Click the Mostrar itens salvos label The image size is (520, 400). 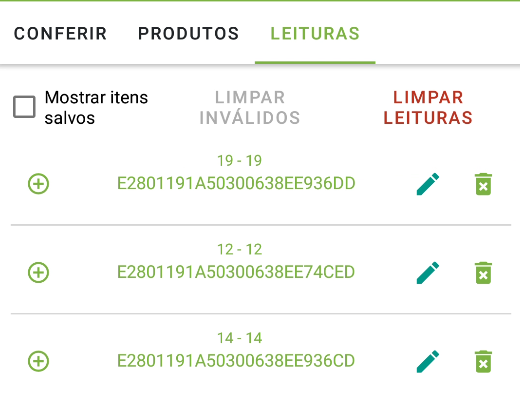coord(96,108)
